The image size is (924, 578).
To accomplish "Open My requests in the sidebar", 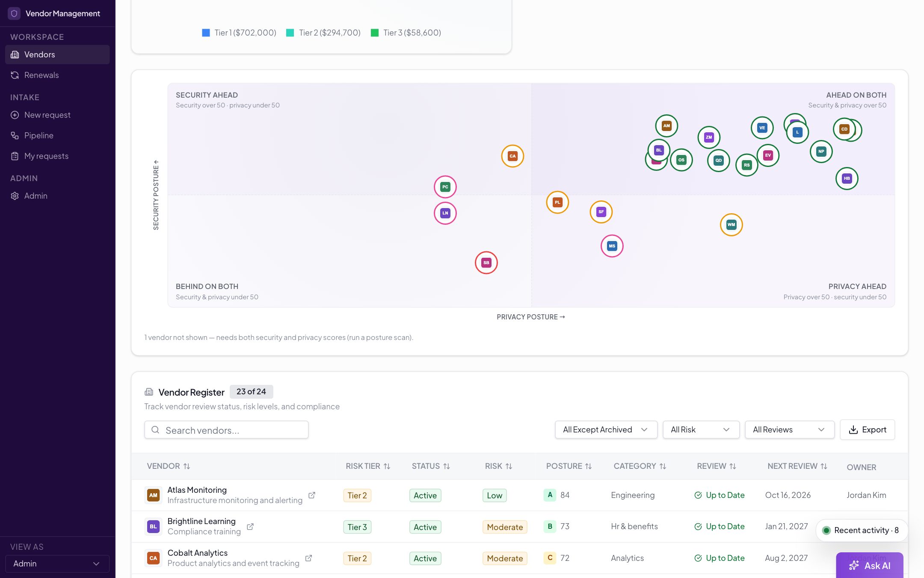I will (57, 156).
